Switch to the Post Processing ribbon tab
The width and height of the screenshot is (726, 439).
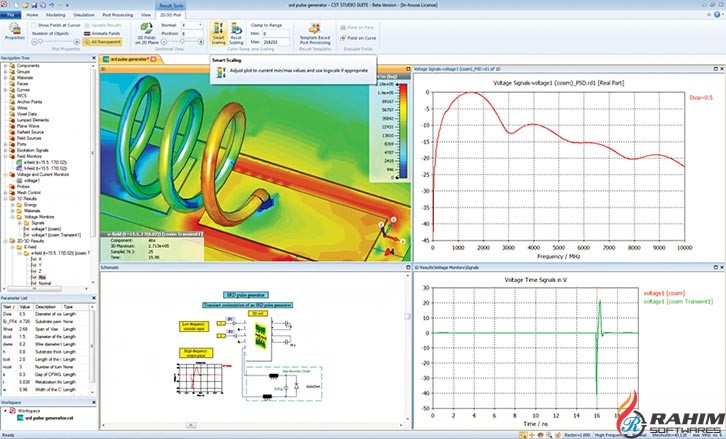pyautogui.click(x=119, y=15)
